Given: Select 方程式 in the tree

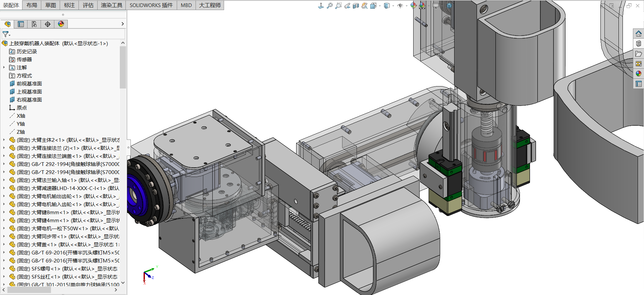Looking at the screenshot, I should tap(24, 75).
